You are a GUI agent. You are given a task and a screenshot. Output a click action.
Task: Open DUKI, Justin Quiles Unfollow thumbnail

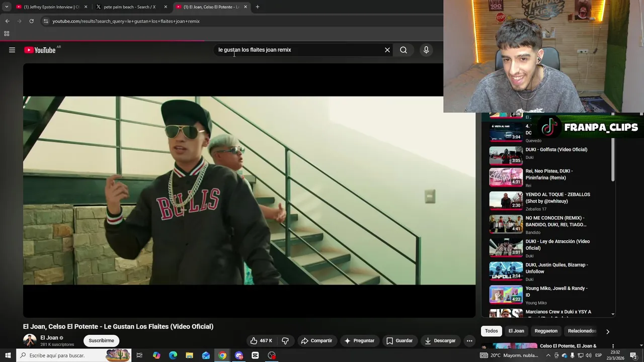pos(506,271)
